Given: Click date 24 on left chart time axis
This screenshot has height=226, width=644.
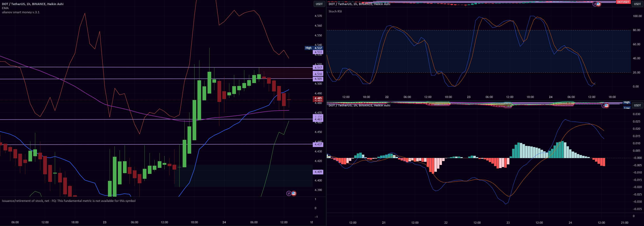Looking at the screenshot, I should pyautogui.click(x=224, y=222).
